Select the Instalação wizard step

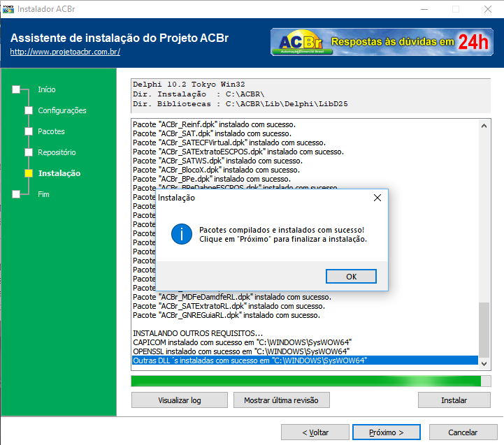coord(59,173)
